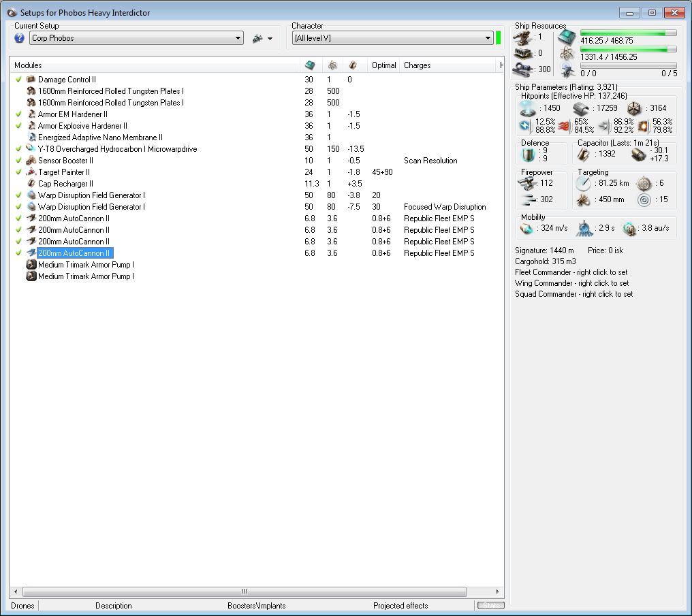Click the ship icon next to setup dropdown

257,39
